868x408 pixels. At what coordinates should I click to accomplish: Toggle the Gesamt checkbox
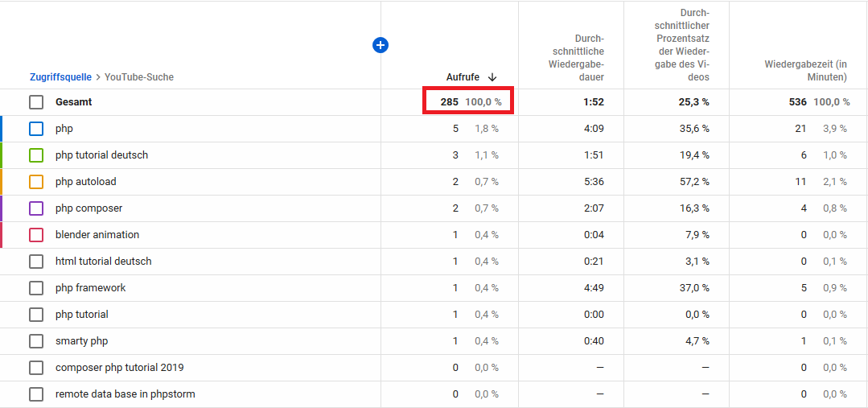click(x=36, y=102)
